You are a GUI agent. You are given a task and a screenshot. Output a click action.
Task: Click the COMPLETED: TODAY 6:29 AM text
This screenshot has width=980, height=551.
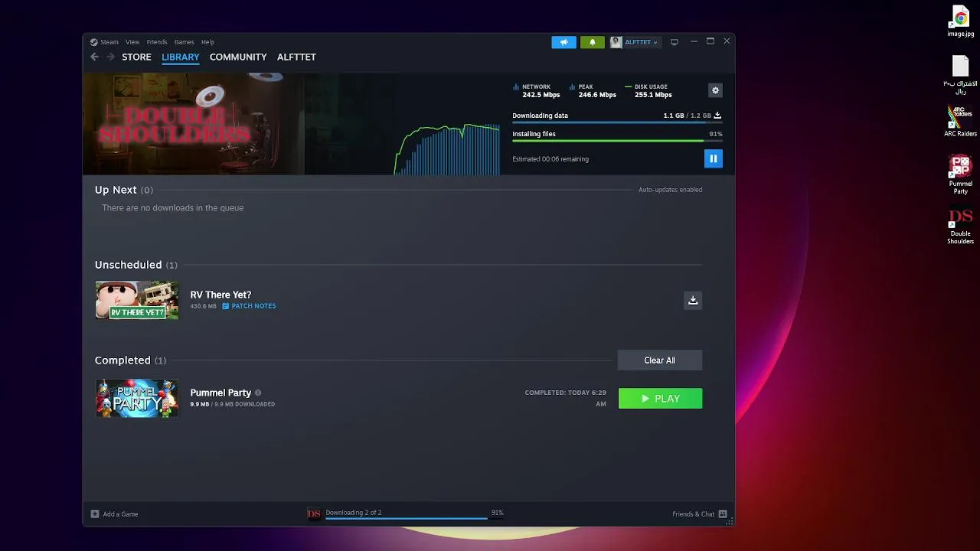566,398
